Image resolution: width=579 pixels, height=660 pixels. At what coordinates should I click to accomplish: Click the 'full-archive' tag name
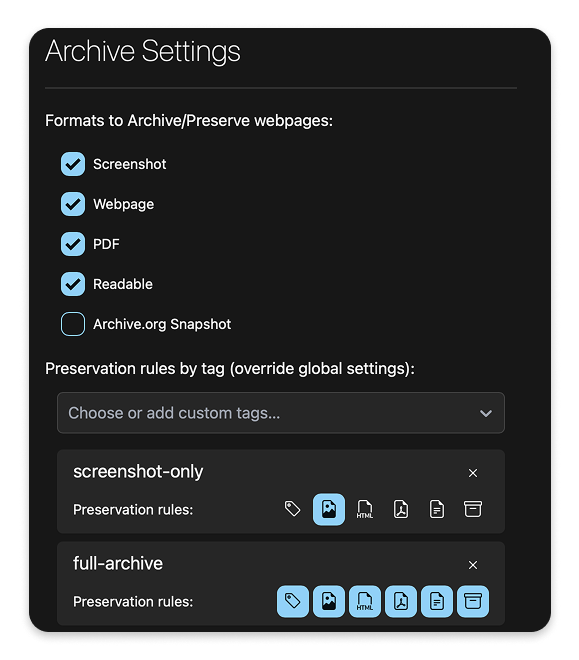pyautogui.click(x=118, y=564)
